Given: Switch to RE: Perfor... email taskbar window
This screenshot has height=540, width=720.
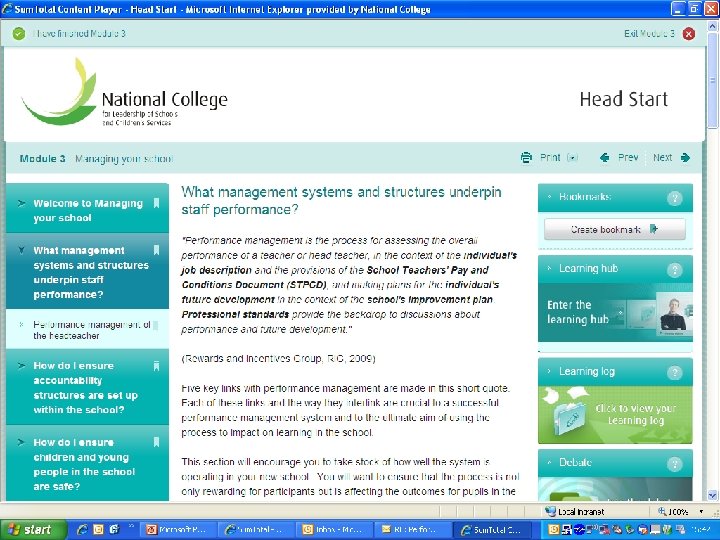Looking at the screenshot, I should pos(412,530).
